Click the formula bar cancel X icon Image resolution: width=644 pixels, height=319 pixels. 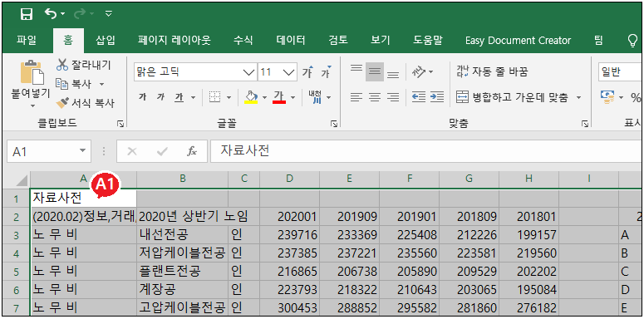132,151
